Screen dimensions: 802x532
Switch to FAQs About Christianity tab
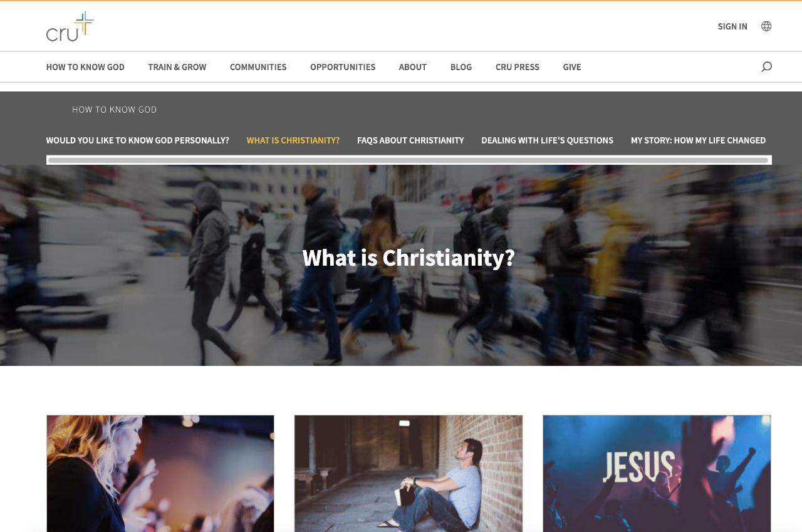(x=410, y=140)
